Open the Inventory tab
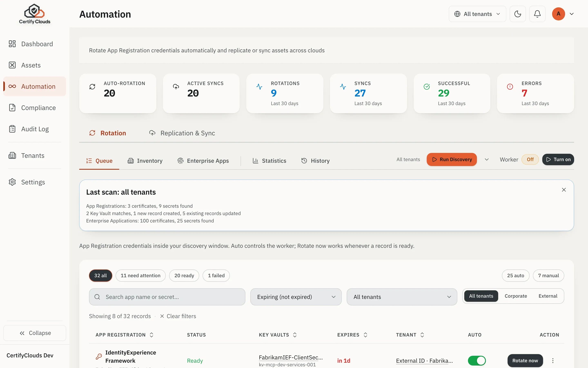This screenshot has width=588, height=368. 145,161
